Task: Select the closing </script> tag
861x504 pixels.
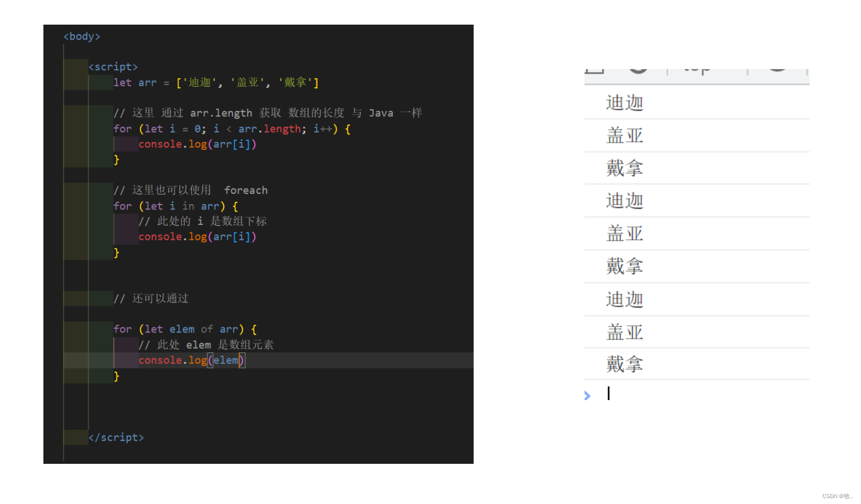Action: point(116,438)
